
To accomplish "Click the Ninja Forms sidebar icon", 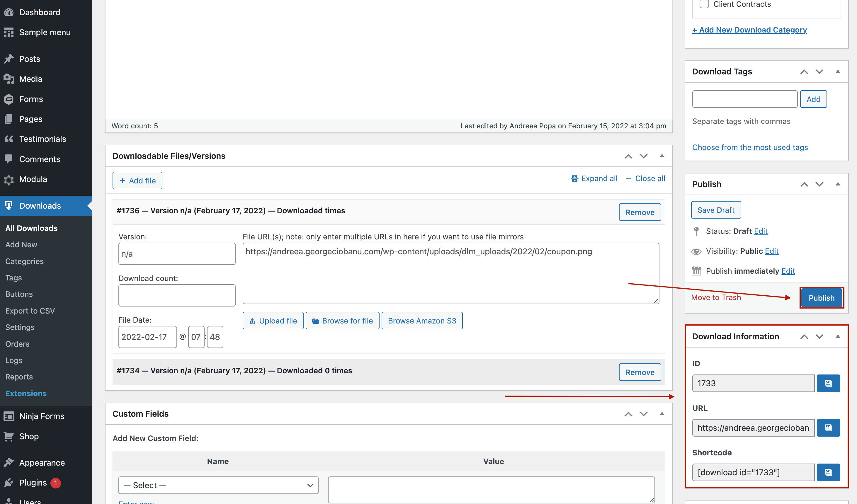I will (10, 416).
